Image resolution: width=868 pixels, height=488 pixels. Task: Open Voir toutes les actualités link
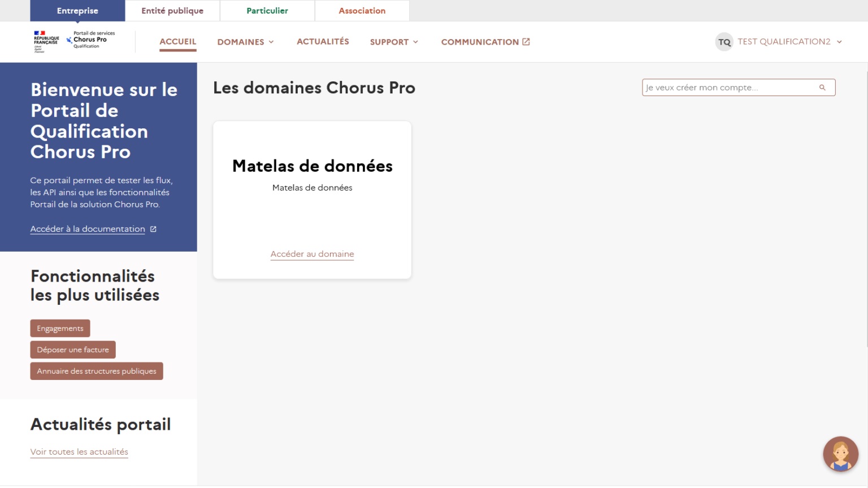[x=79, y=452]
